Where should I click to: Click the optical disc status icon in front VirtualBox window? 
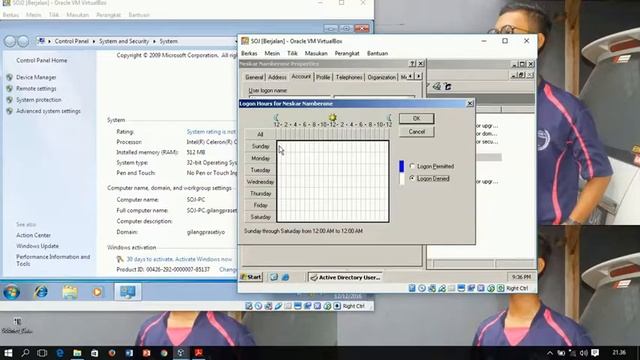422,288
